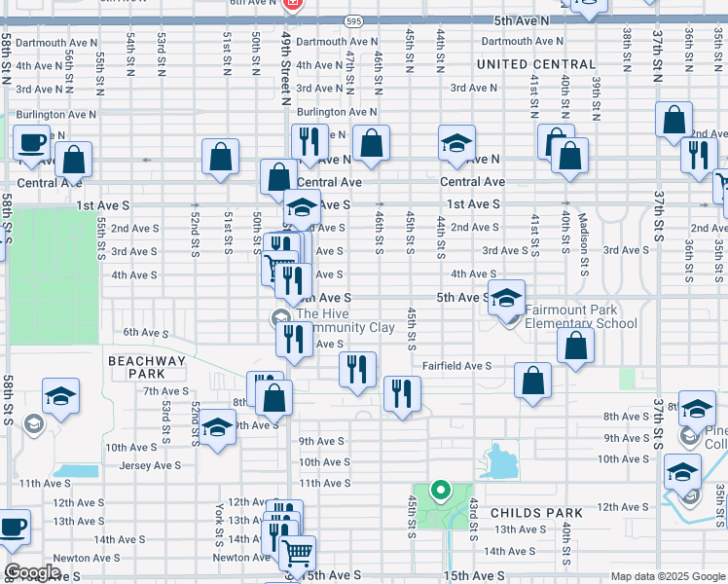Click the 49th Street N road label
Screen dimensions: 728x584
coord(285,69)
